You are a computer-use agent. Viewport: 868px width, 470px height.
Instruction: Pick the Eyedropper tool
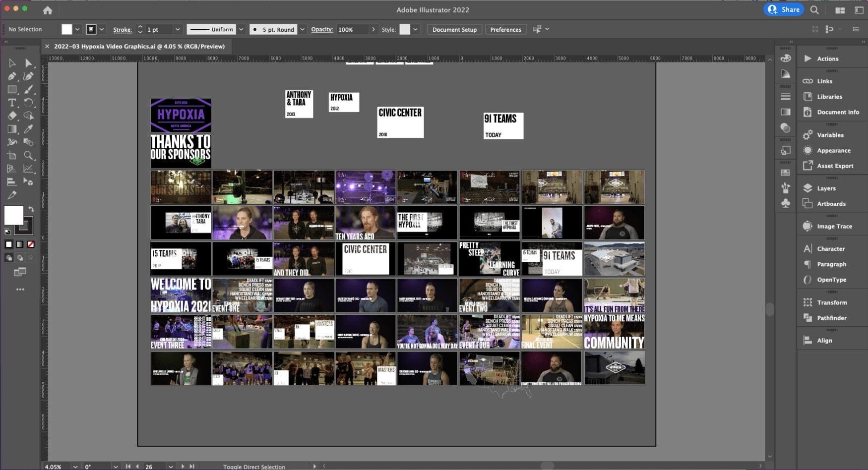pyautogui.click(x=28, y=129)
